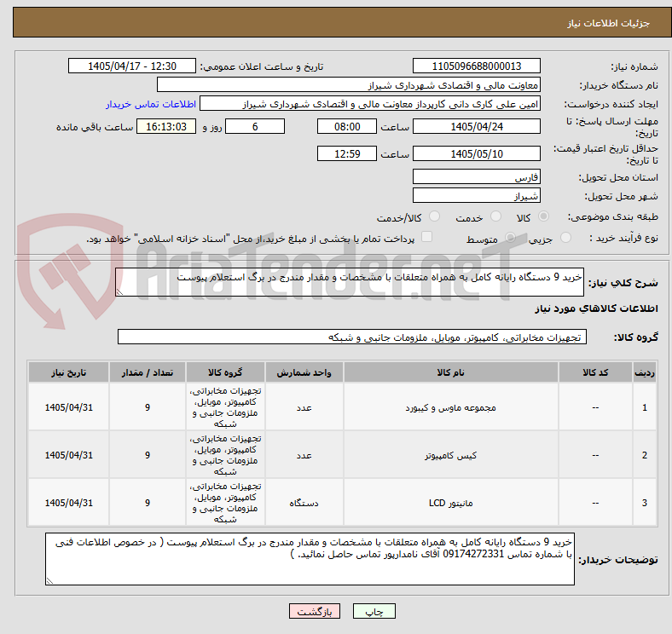Click the چاپ print button

point(374,611)
